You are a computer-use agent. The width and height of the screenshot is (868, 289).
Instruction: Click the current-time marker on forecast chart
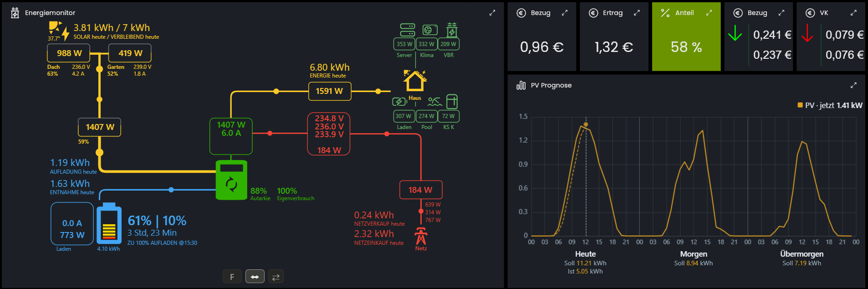(x=586, y=124)
